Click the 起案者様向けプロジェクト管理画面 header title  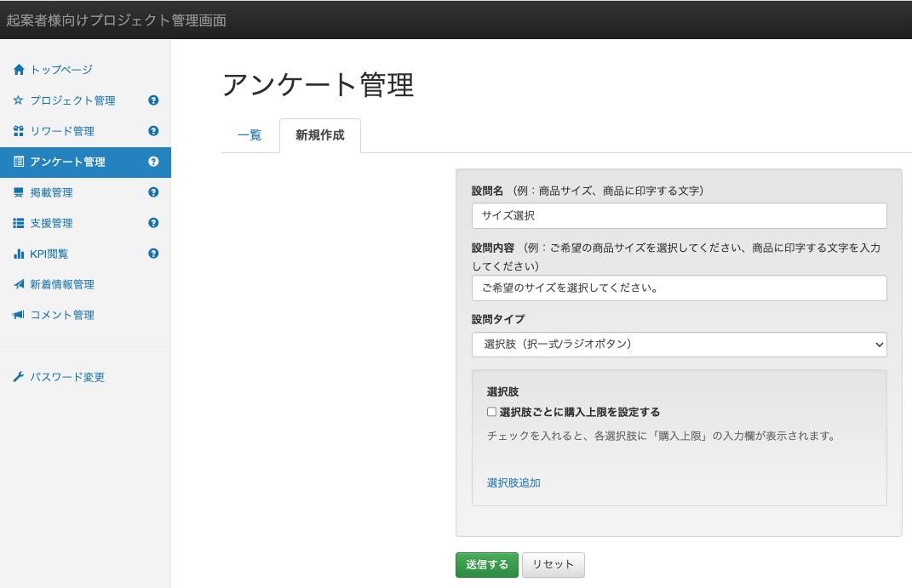pos(117,20)
